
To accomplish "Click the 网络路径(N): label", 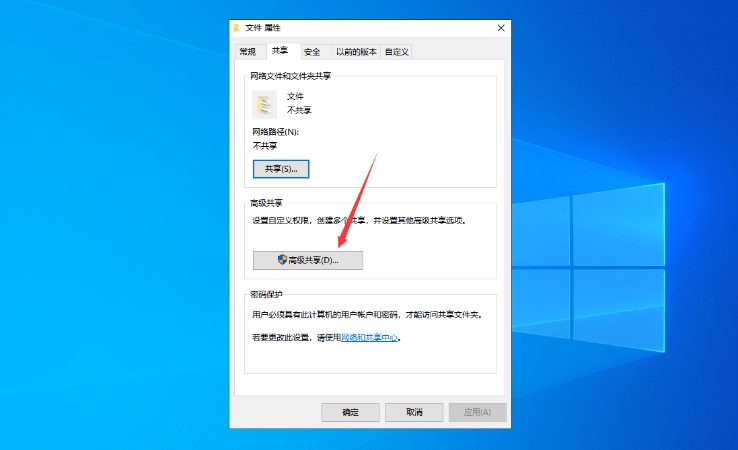I will click(275, 132).
